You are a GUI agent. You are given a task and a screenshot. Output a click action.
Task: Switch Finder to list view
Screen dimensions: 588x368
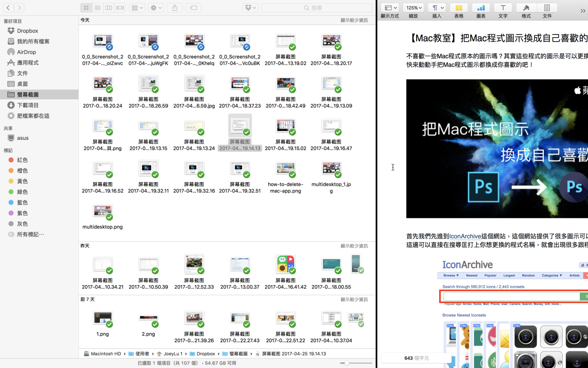pyautogui.click(x=97, y=8)
